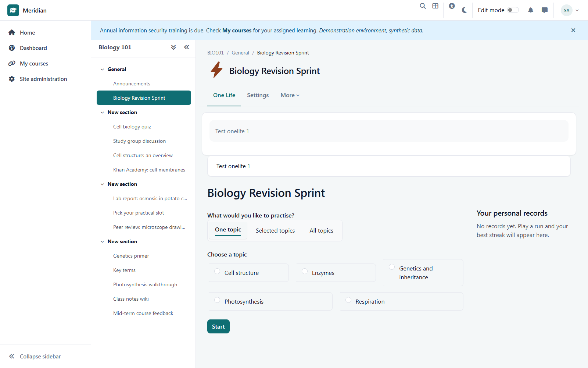
Task: Open notifications bell
Action: (531, 10)
